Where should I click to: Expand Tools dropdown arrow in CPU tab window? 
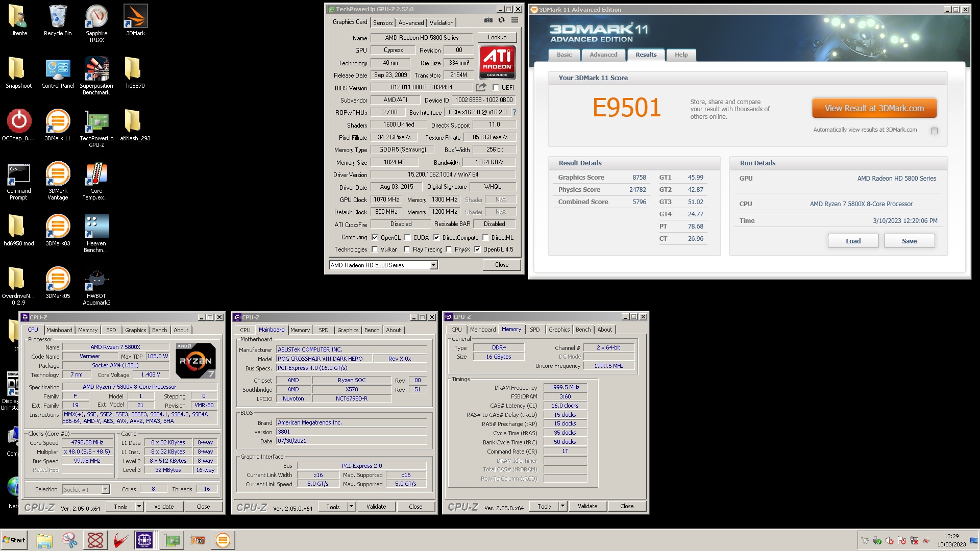tap(139, 507)
